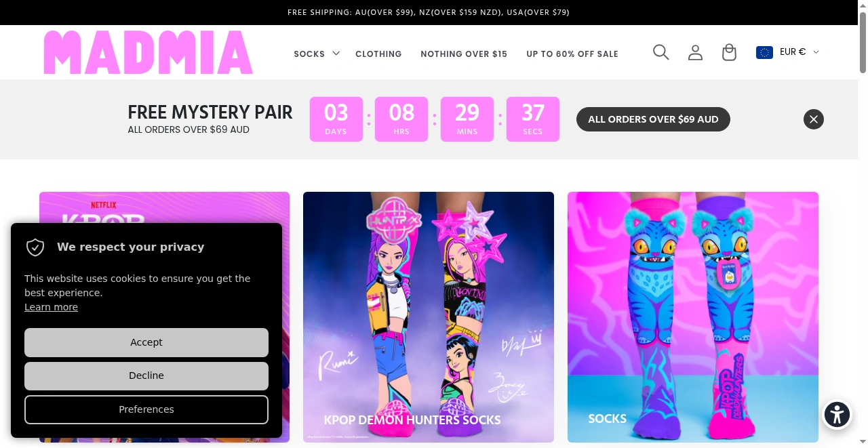Expand the Socks menu chevron
The height and width of the screenshot is (448, 868).
click(335, 53)
